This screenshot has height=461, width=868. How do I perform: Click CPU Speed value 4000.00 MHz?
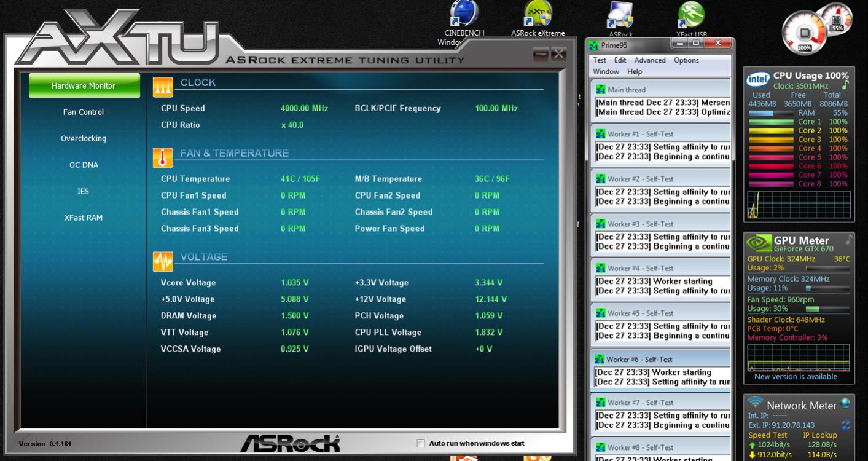click(x=304, y=108)
